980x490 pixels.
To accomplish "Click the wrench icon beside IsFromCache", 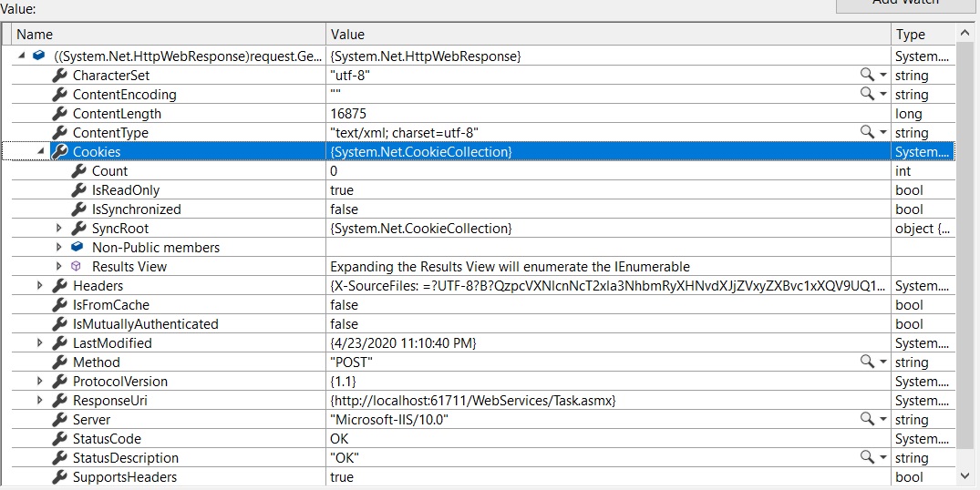I will (60, 305).
